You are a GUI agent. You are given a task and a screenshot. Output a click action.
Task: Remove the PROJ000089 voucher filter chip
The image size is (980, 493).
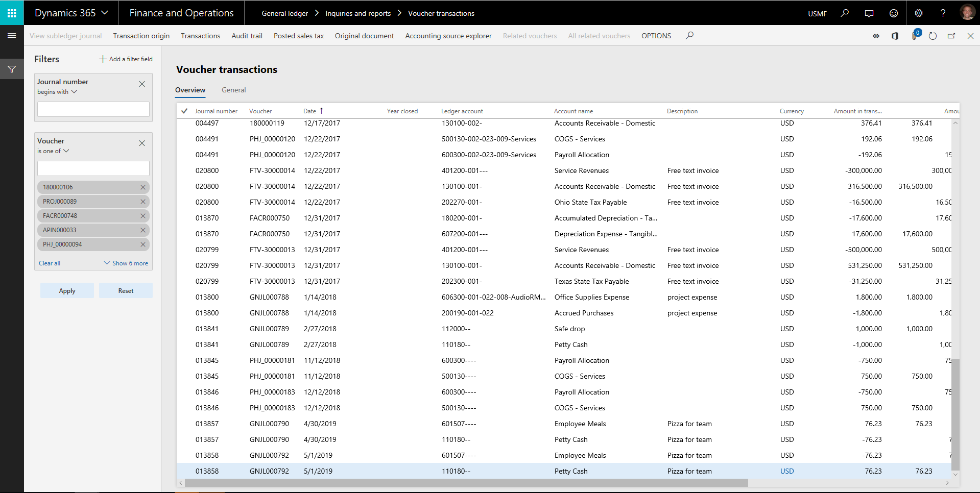click(x=142, y=201)
